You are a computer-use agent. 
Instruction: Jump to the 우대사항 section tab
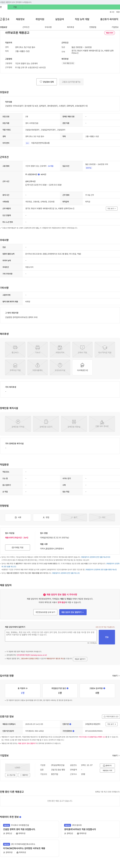click(x=48, y=27)
